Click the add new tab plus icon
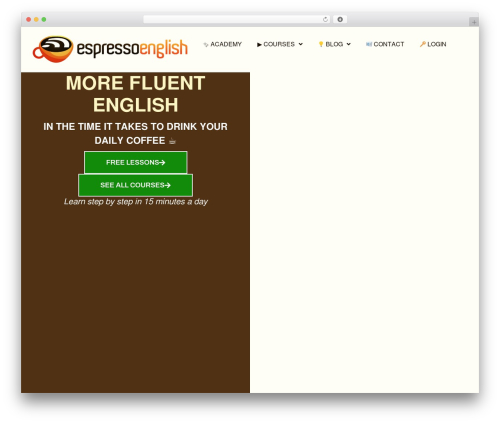 474,22
